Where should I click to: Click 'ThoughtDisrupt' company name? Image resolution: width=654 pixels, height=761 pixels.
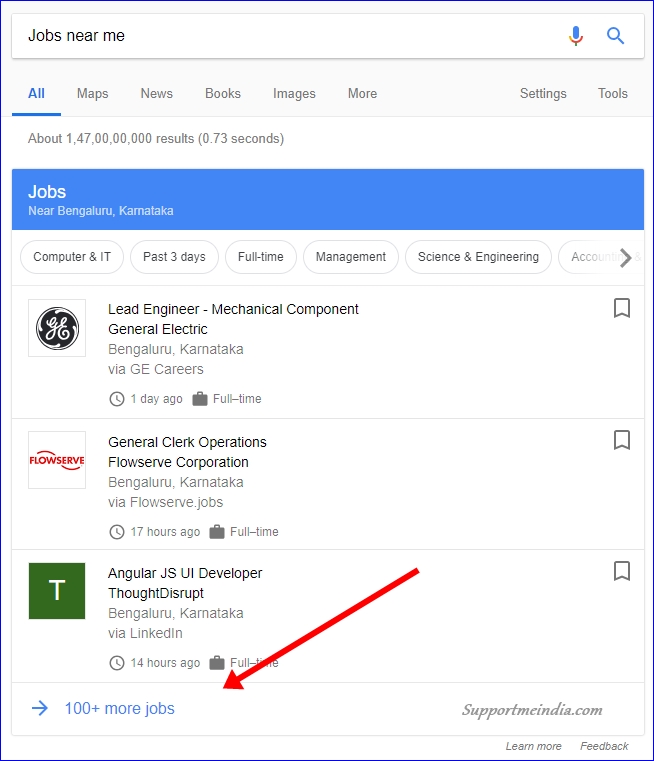tap(156, 593)
